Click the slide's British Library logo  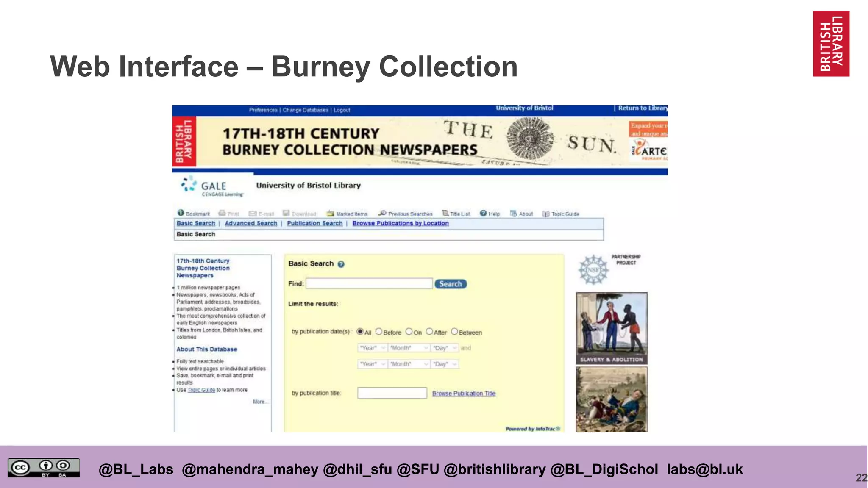coord(831,44)
